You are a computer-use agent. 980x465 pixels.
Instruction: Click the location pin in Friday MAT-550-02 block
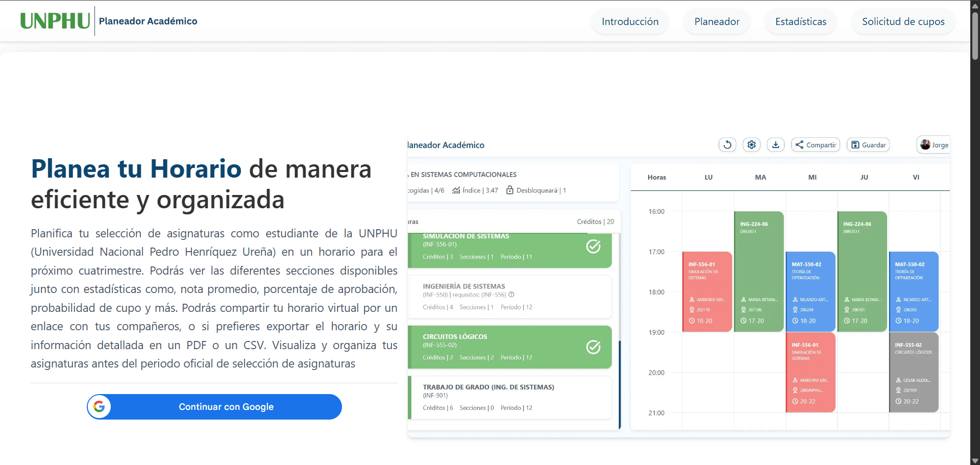(x=898, y=310)
